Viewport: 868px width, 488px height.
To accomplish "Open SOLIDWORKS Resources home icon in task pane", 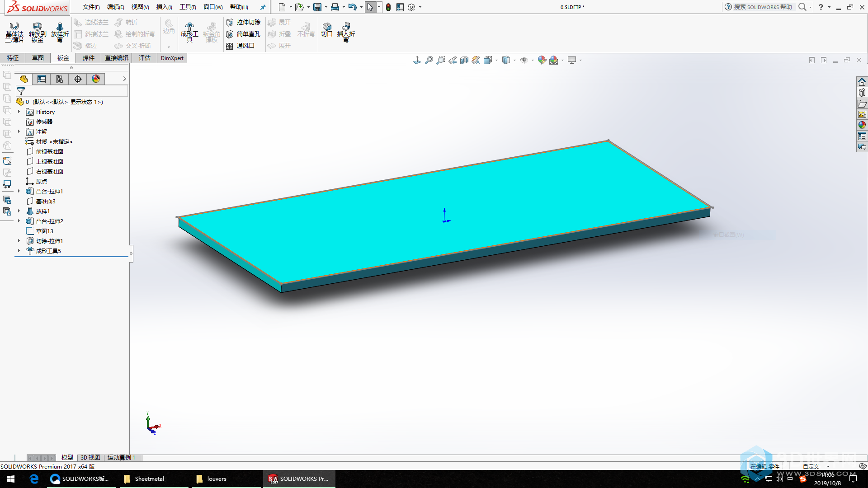I will coord(862,82).
